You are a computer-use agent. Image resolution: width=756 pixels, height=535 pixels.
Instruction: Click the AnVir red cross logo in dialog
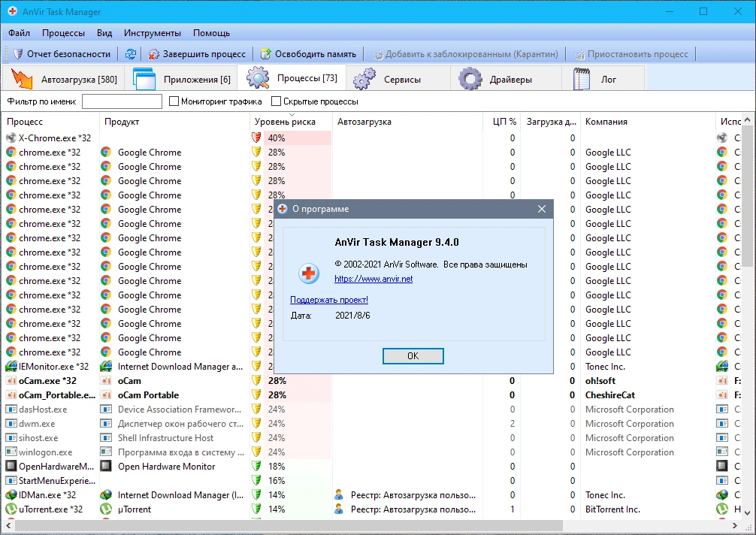pyautogui.click(x=309, y=274)
